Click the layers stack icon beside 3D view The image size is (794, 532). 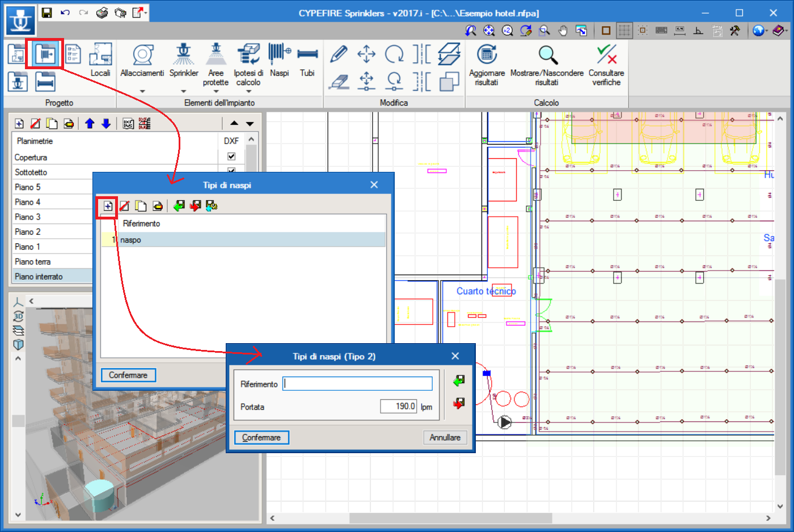(x=18, y=331)
